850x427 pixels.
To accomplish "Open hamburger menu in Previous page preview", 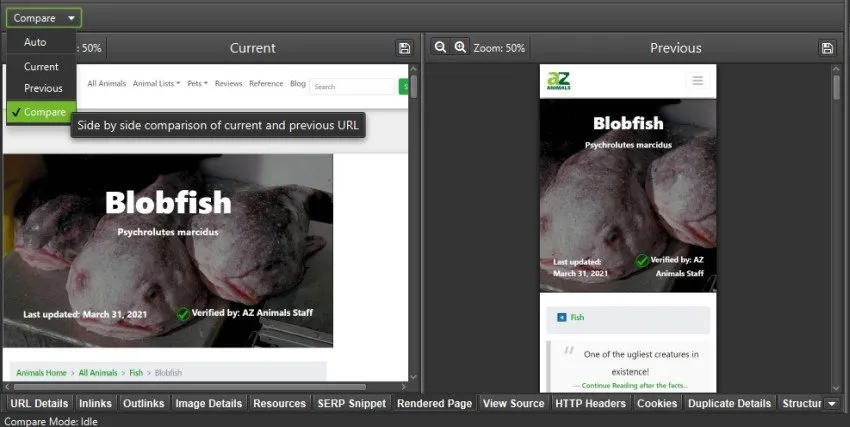I will tap(697, 80).
